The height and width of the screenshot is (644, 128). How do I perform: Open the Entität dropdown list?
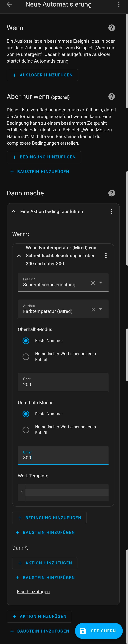(101, 282)
